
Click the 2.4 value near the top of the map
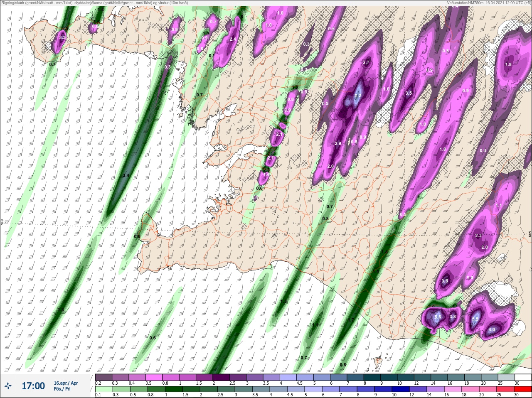[233, 39]
